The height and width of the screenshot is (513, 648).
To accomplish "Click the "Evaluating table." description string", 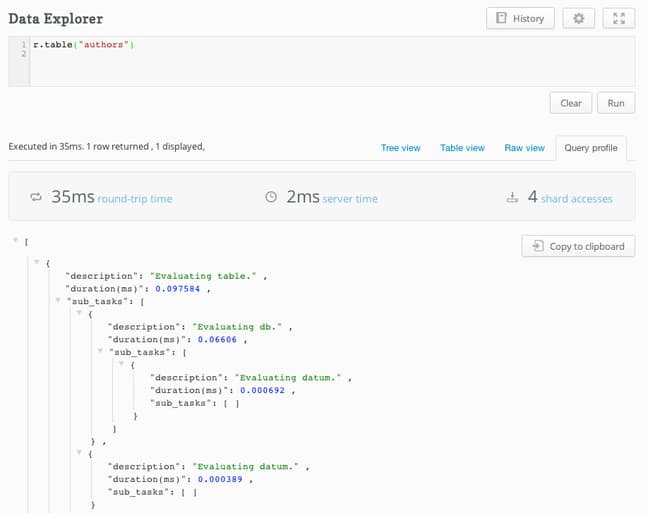I will 203,276.
